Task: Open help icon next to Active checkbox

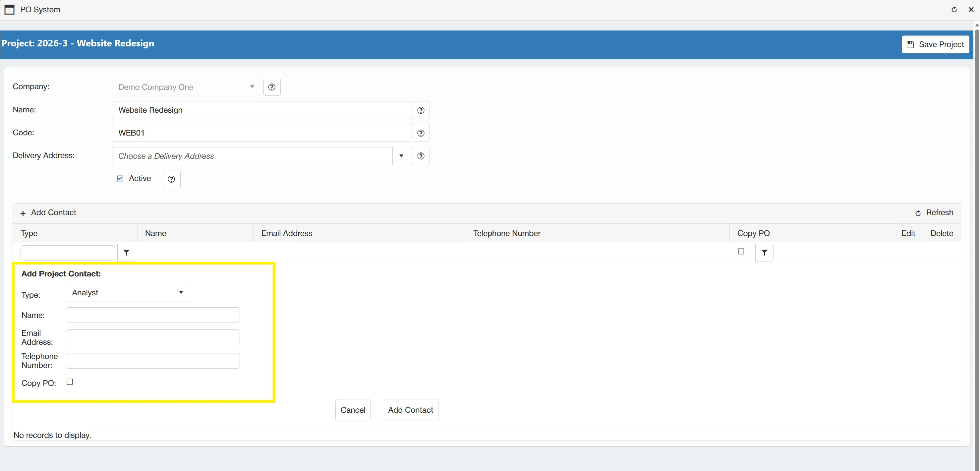Action: pos(172,179)
